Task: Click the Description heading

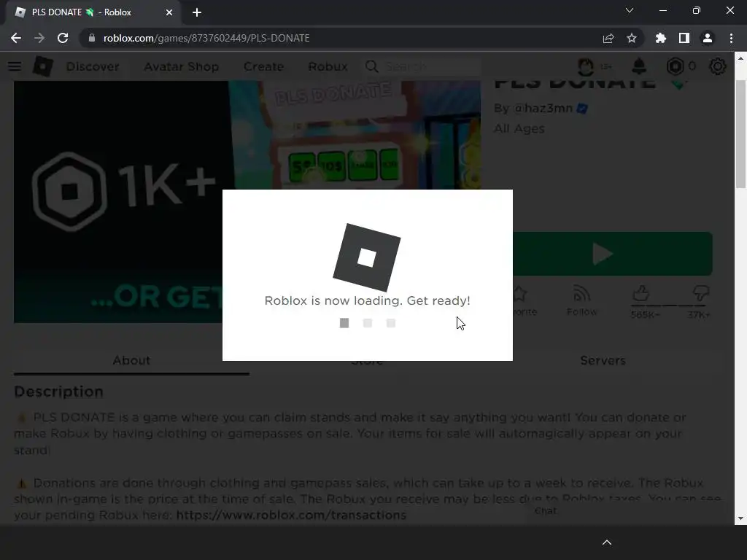Action: click(58, 392)
